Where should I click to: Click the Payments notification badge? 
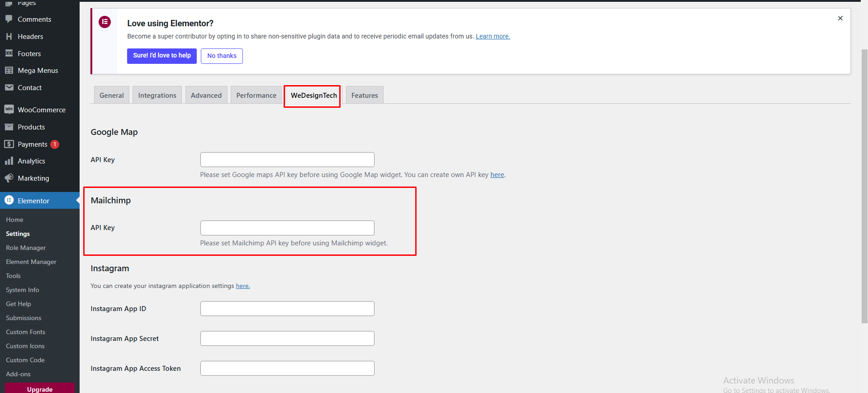pyautogui.click(x=55, y=144)
